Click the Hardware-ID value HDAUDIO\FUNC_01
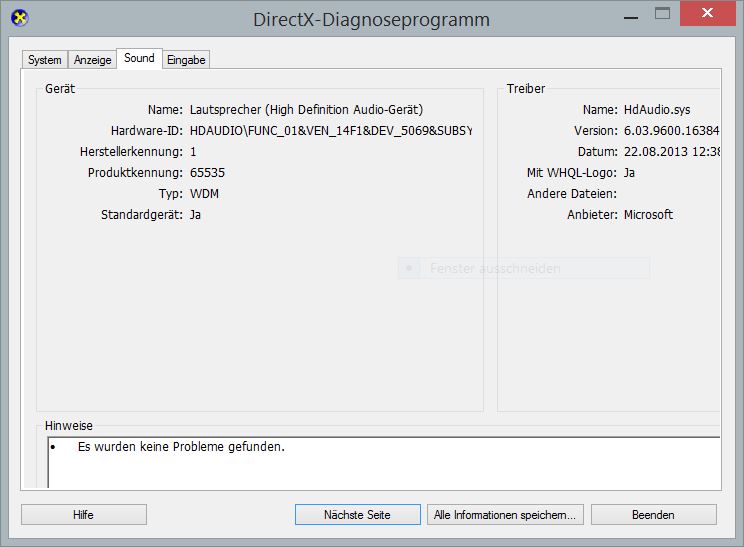The image size is (744, 547). coord(331,130)
